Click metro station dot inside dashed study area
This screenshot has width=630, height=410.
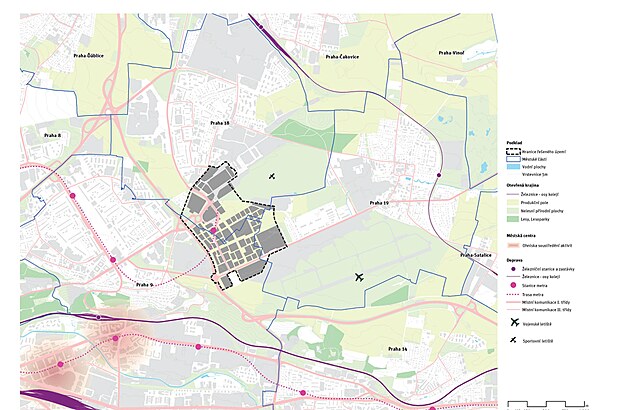pyautogui.click(x=212, y=229)
